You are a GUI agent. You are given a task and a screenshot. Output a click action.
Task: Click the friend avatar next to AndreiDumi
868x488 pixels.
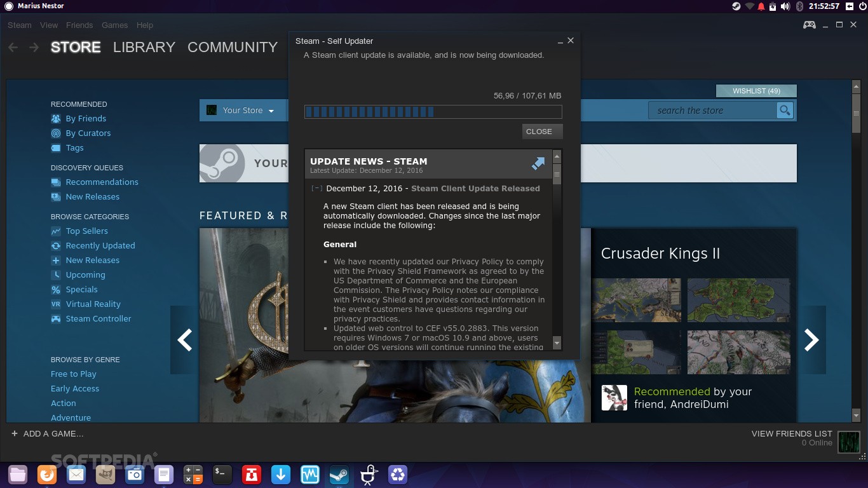tap(614, 398)
